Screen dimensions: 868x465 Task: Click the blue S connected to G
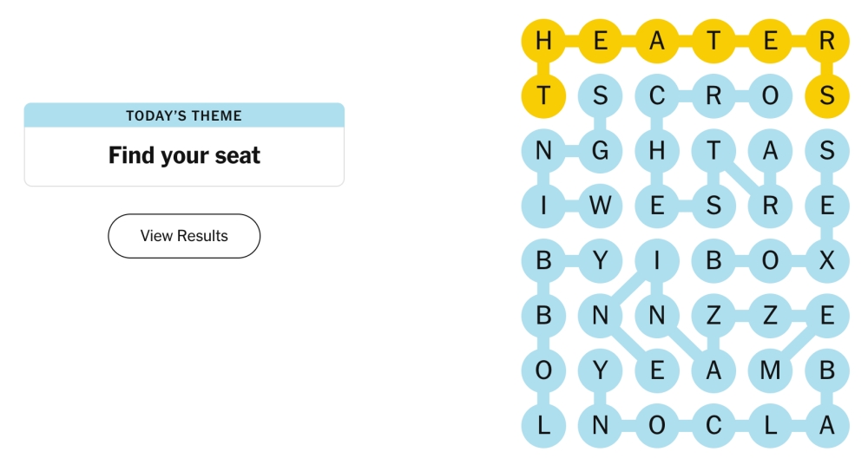600,95
